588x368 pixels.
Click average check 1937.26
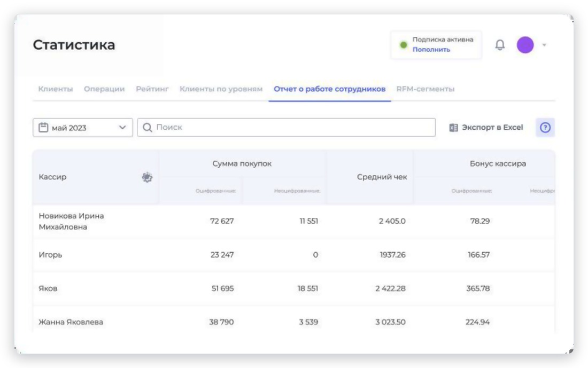click(x=393, y=255)
